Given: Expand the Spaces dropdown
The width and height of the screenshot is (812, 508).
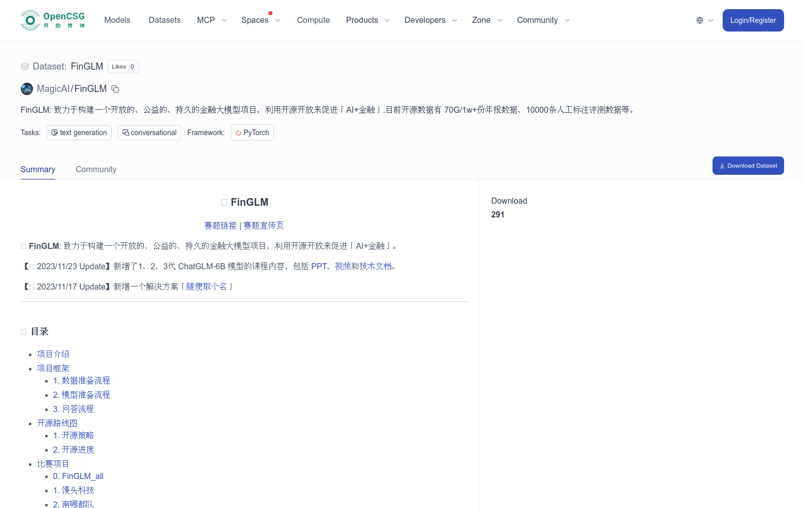Looking at the screenshot, I should point(260,20).
